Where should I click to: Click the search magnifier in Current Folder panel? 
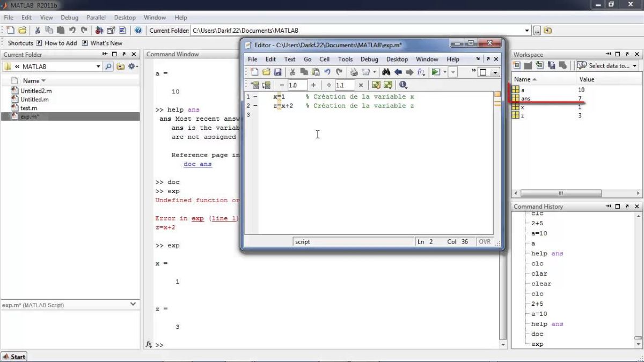108,67
